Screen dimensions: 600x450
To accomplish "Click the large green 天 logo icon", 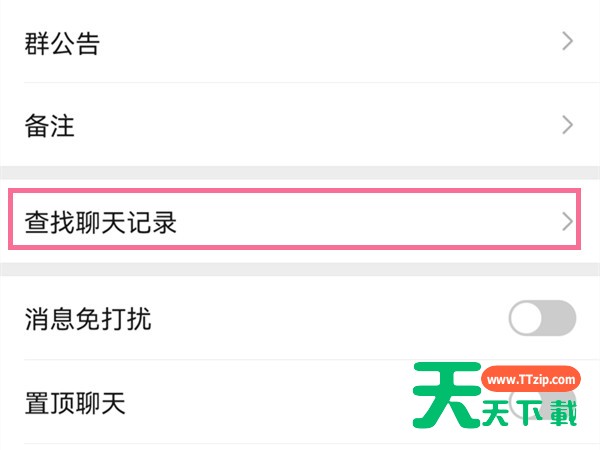I will 447,395.
